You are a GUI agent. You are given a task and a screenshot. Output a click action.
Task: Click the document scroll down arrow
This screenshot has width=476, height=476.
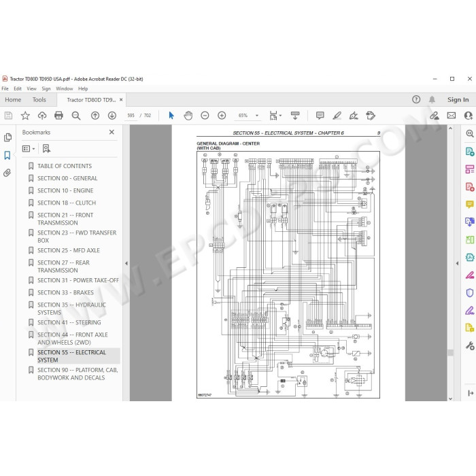(450, 398)
